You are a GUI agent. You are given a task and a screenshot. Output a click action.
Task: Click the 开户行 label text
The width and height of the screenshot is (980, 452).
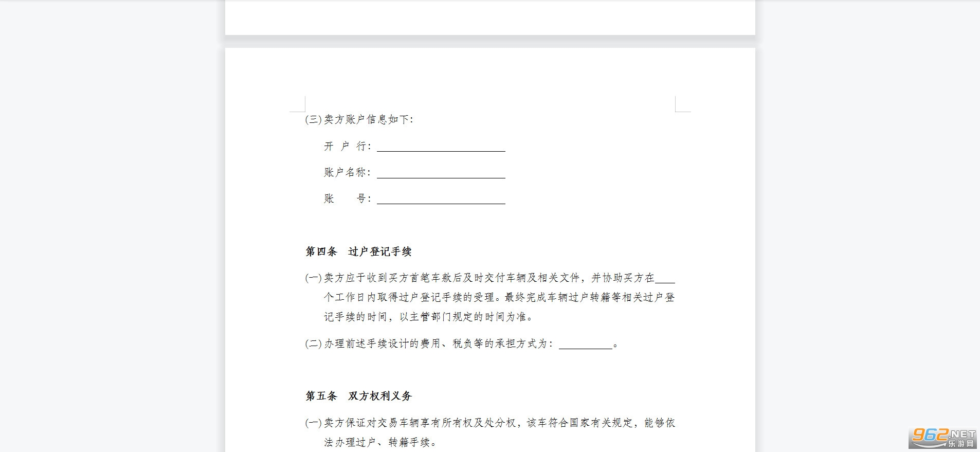coord(347,146)
